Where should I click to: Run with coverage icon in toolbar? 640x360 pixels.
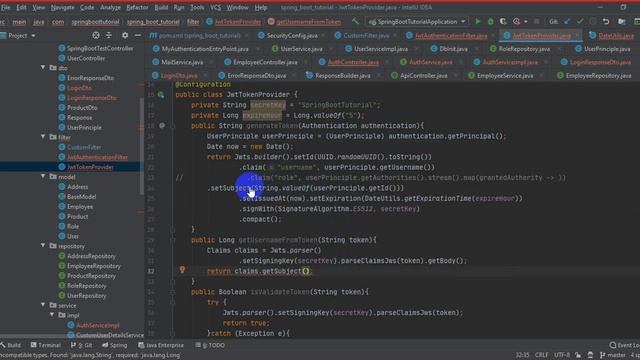click(503, 21)
